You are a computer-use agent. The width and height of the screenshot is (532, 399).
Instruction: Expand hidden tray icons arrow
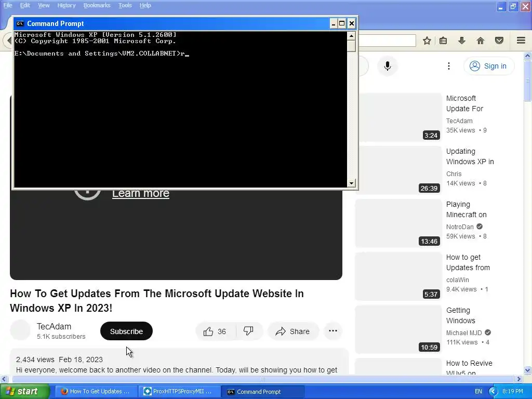tap(493, 391)
